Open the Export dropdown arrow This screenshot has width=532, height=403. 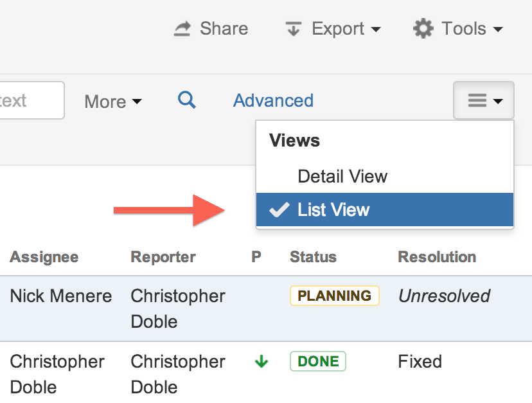[x=376, y=30]
